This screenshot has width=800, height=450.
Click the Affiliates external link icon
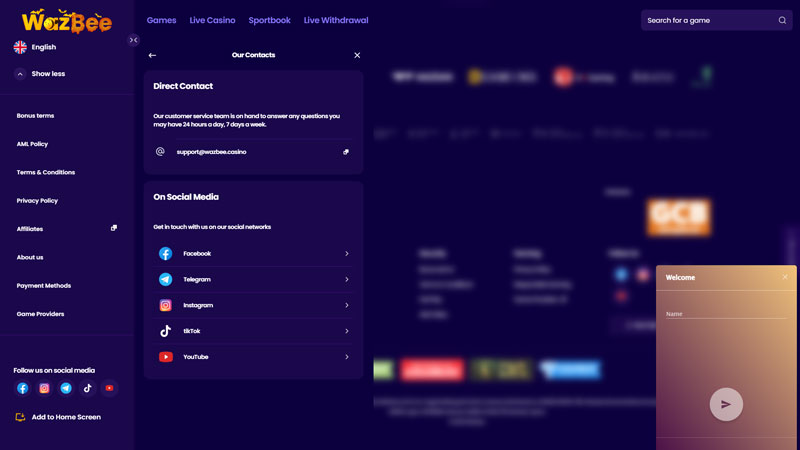(x=114, y=228)
